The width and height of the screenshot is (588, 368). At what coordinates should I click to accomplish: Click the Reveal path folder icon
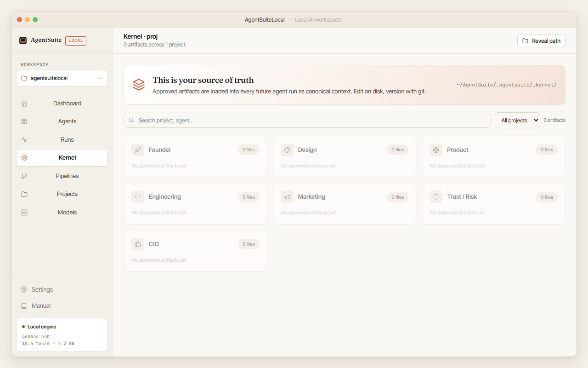(525, 41)
